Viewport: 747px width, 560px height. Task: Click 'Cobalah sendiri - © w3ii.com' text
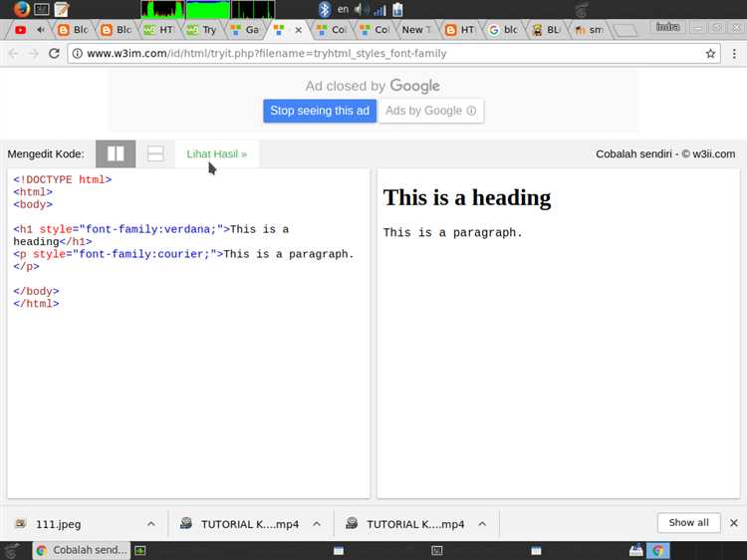click(665, 153)
